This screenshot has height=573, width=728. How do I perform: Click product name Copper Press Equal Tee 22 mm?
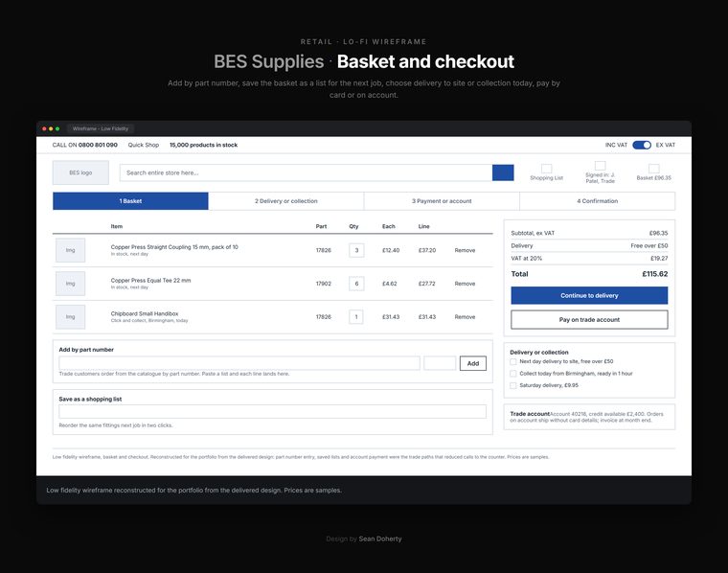coord(151,281)
